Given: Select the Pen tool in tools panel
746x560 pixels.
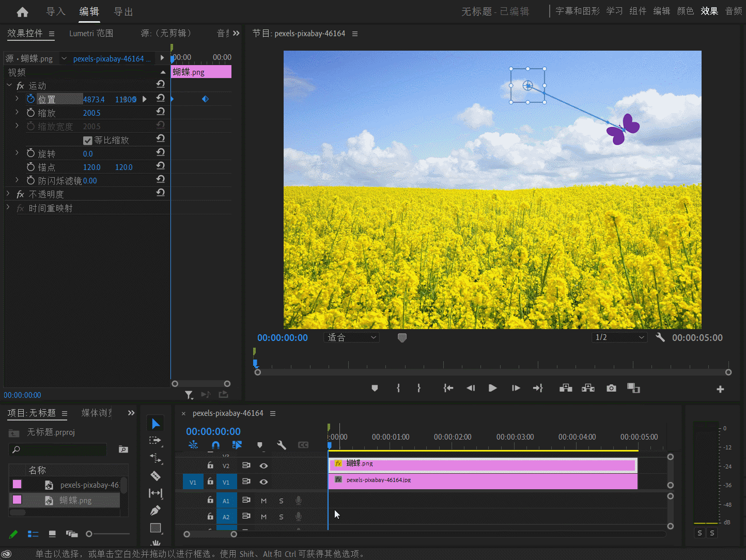Looking at the screenshot, I should click(x=156, y=510).
